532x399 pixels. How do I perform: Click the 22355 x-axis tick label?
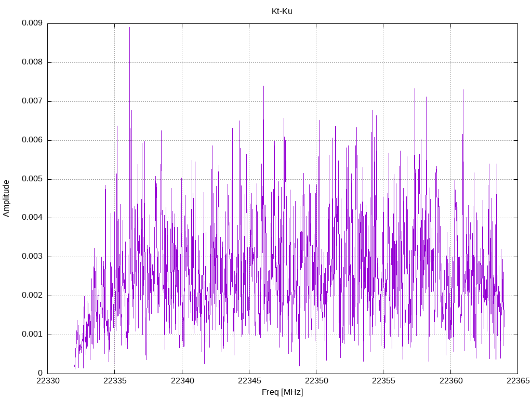tap(383, 381)
